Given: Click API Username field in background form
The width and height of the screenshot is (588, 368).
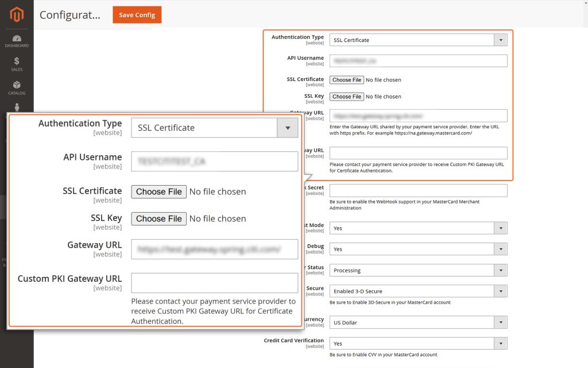Looking at the screenshot, I should coord(418,61).
